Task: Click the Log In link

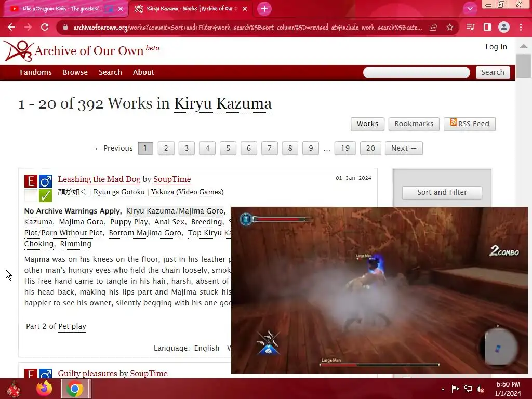Action: (496, 47)
